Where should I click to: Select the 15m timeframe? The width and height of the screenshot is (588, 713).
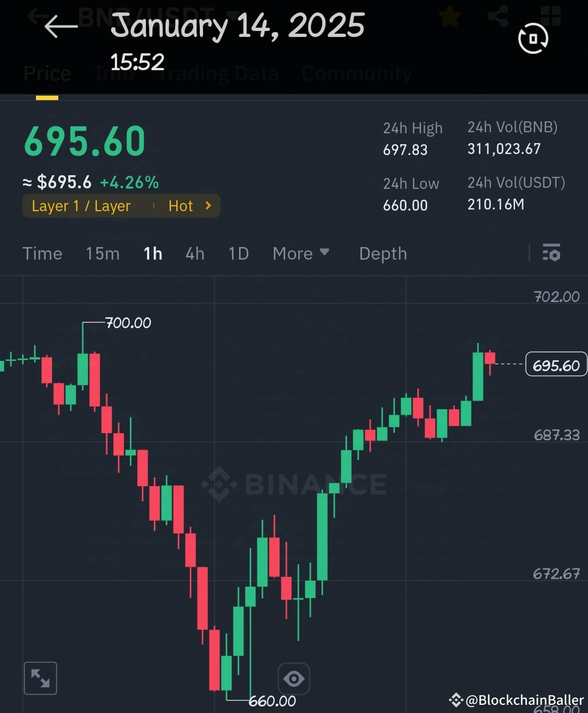[x=102, y=253]
